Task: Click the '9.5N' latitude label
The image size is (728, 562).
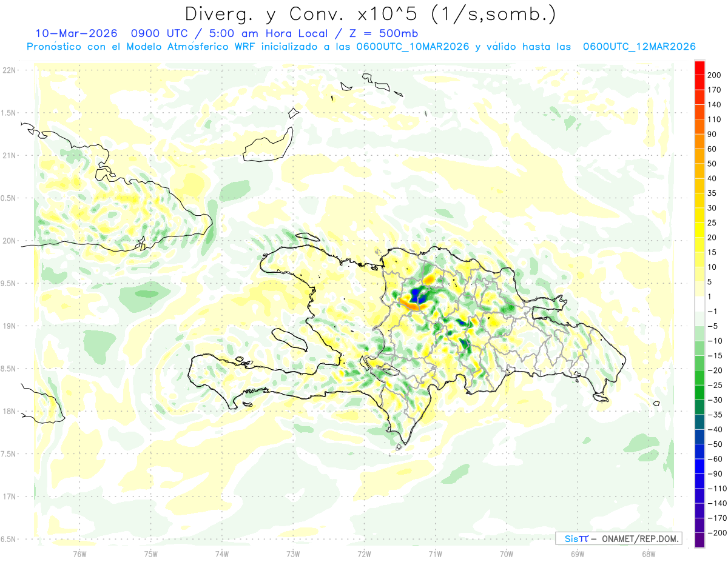Action: (x=9, y=283)
